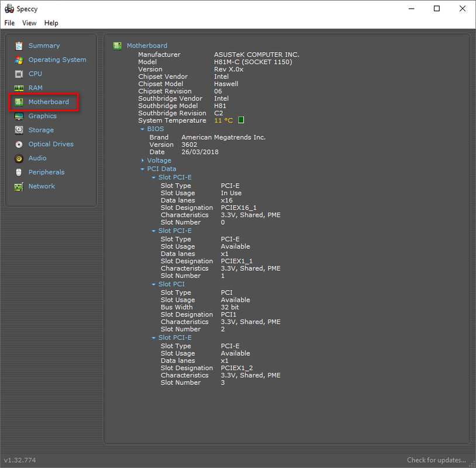Click the Graphics monitor icon
Viewport: 476px width, 468px height.
(x=19, y=116)
